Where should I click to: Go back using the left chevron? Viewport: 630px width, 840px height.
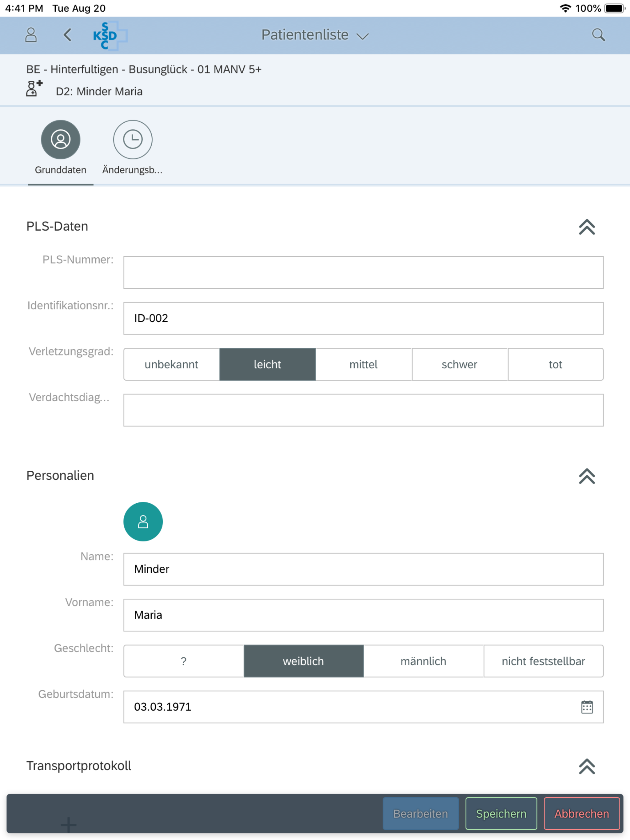click(67, 35)
